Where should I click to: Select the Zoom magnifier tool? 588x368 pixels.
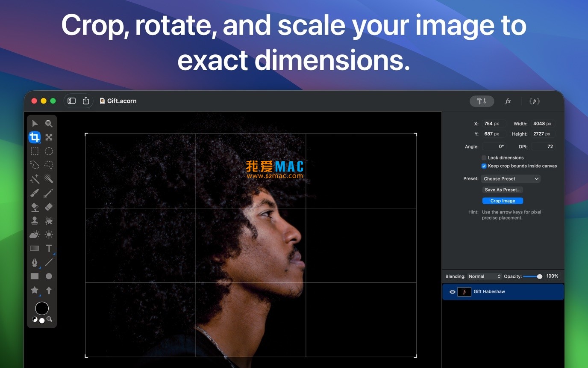coord(49,124)
